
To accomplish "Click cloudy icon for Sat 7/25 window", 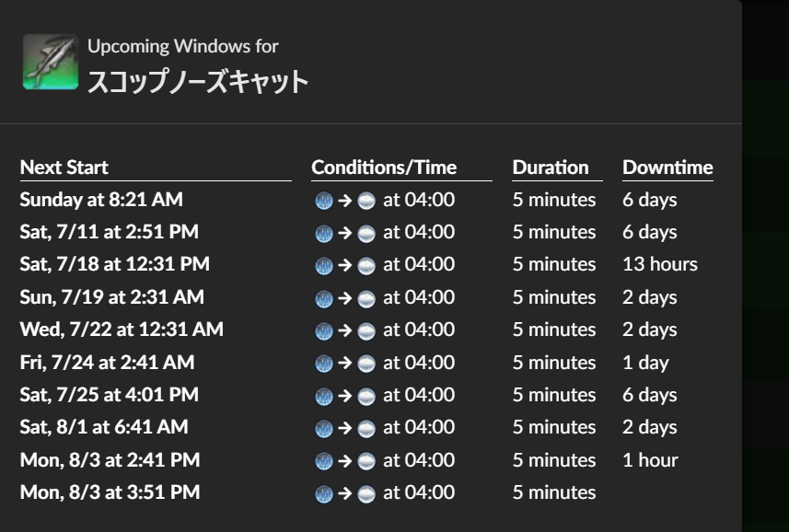I will [x=366, y=396].
